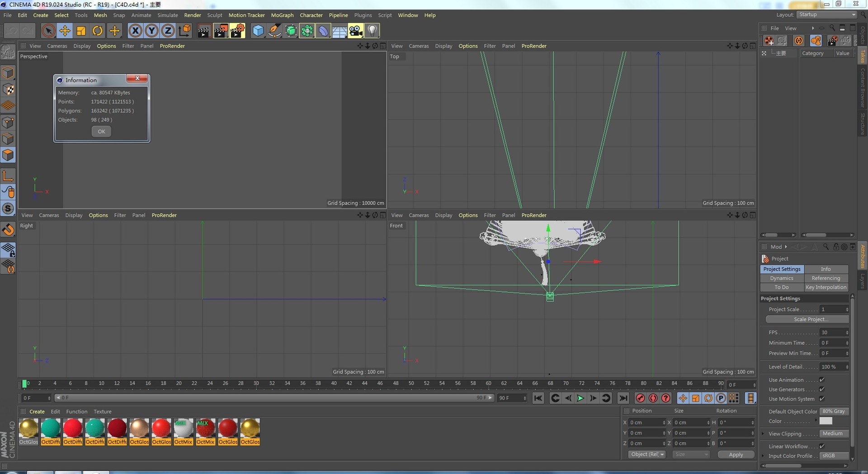This screenshot has height=474, width=868.
Task: Open the Layout Startup dropdown
Action: [x=827, y=14]
